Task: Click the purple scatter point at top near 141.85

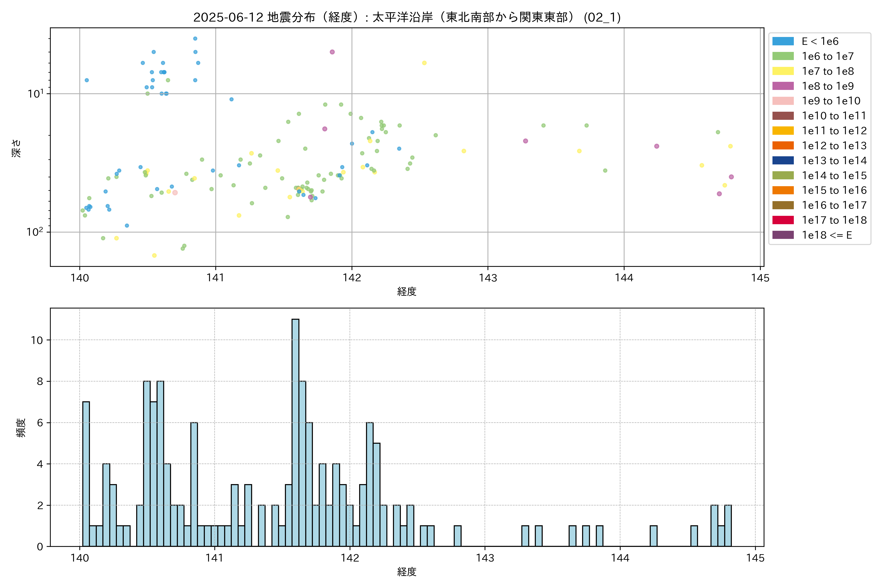Action: click(x=332, y=52)
